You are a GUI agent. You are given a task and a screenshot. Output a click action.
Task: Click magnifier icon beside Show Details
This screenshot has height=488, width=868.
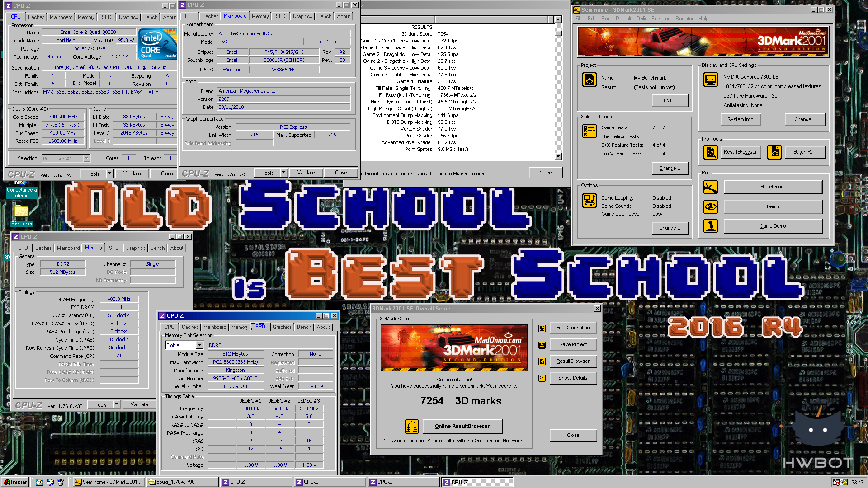542,378
